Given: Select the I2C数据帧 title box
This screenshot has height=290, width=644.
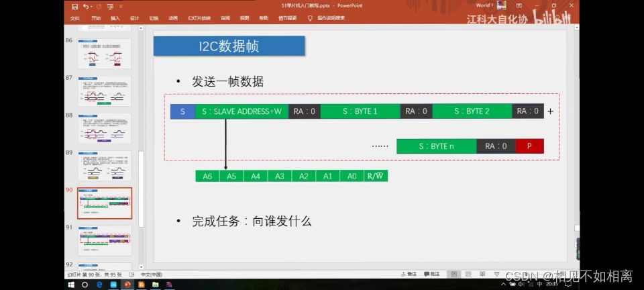Looking at the screenshot, I should point(229,46).
